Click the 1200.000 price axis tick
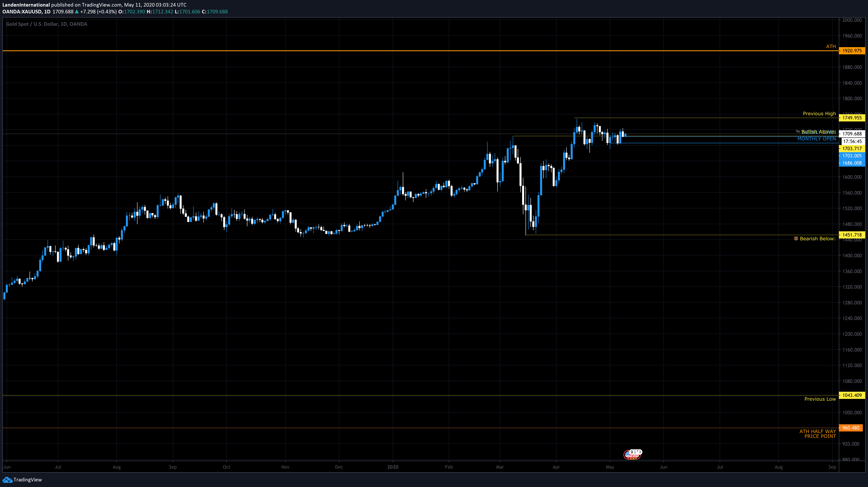This screenshot has height=487, width=868. (x=852, y=334)
